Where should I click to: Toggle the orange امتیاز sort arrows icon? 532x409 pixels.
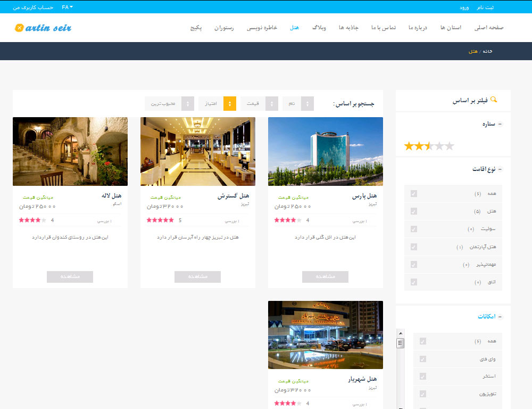pos(230,104)
